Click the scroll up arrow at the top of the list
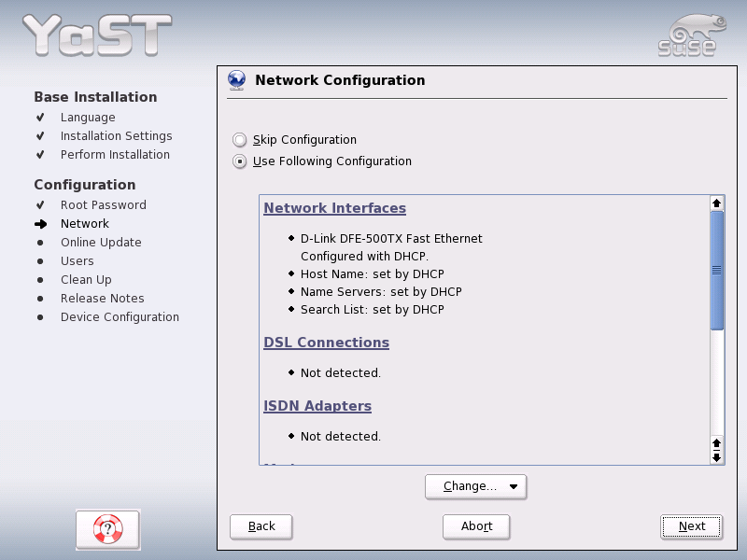This screenshot has height=560, width=747. (x=716, y=203)
